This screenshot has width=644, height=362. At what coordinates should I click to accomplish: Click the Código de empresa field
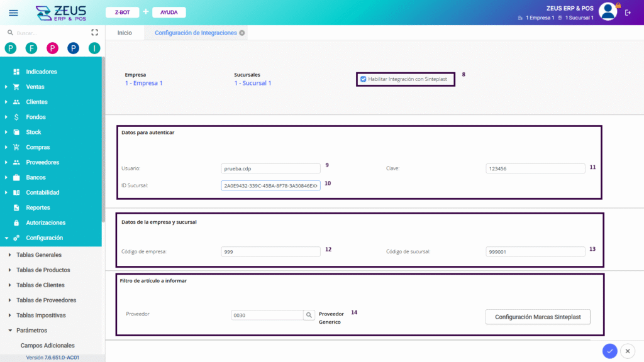point(270,251)
